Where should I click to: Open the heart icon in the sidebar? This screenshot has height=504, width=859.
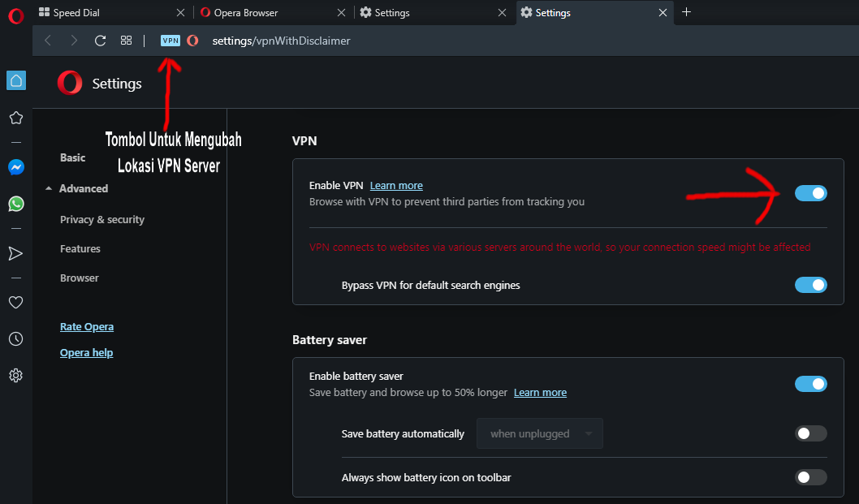[16, 303]
